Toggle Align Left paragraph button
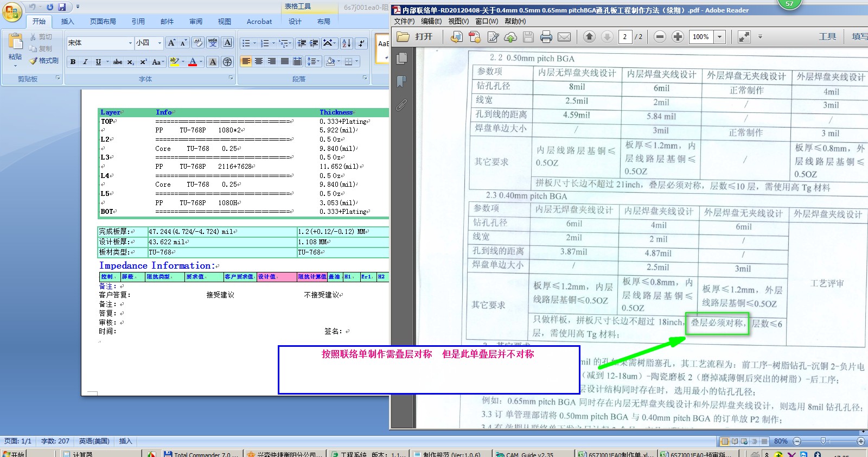Screen dimensions: 868x457 pyautogui.click(x=246, y=61)
